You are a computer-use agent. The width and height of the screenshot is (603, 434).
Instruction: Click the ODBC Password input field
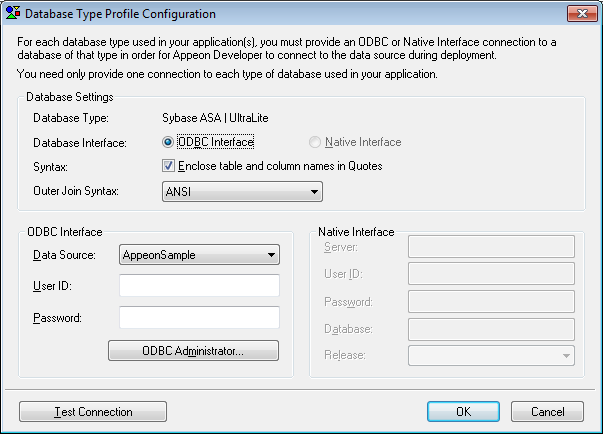[199, 317]
